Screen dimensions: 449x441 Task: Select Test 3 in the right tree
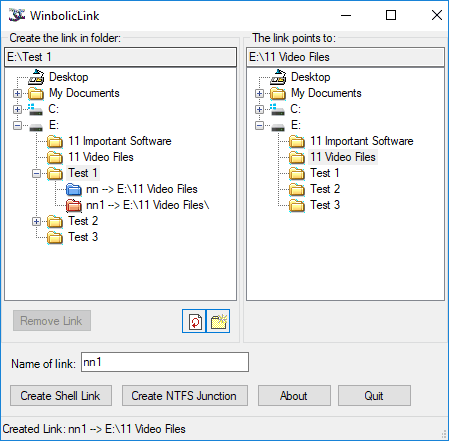point(325,205)
